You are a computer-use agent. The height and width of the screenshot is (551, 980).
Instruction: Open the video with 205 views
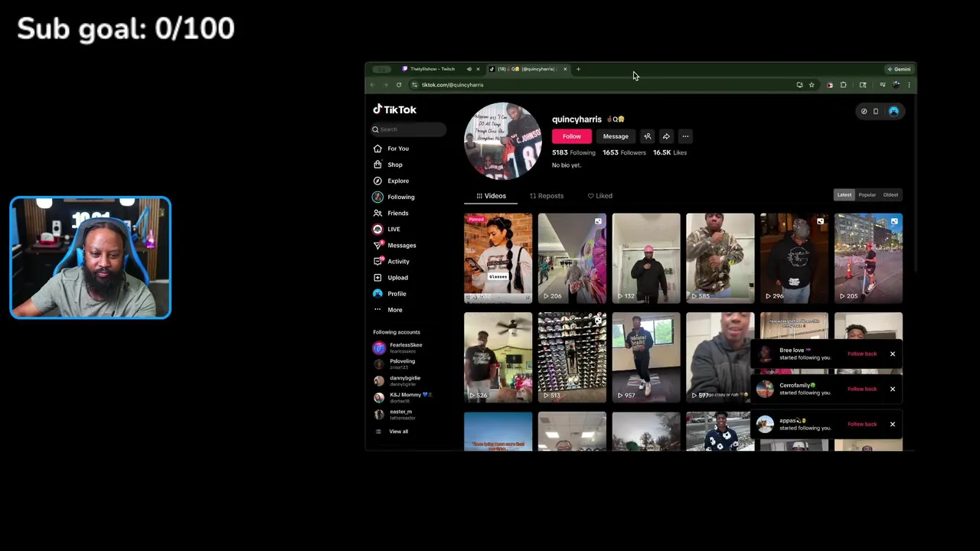coord(868,259)
